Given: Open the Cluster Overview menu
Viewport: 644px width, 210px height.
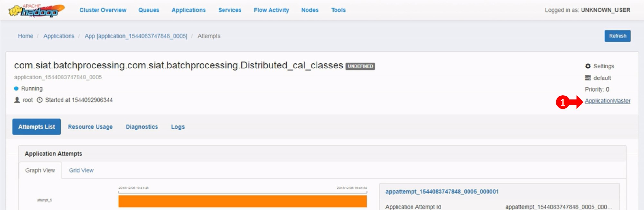Looking at the screenshot, I should click(x=103, y=10).
